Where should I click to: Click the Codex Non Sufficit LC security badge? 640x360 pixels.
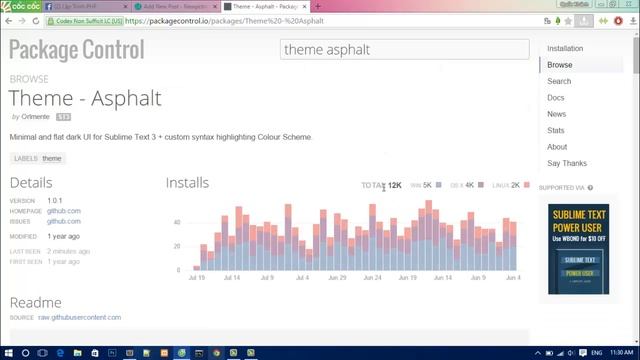(x=85, y=21)
